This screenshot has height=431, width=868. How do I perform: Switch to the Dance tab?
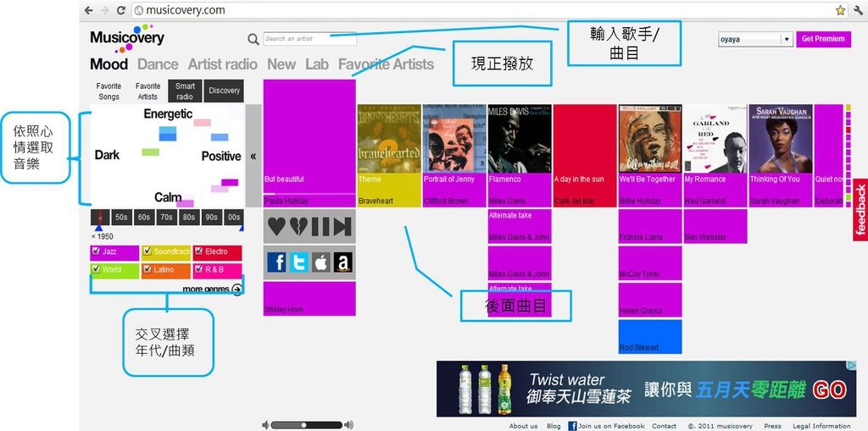click(x=158, y=64)
